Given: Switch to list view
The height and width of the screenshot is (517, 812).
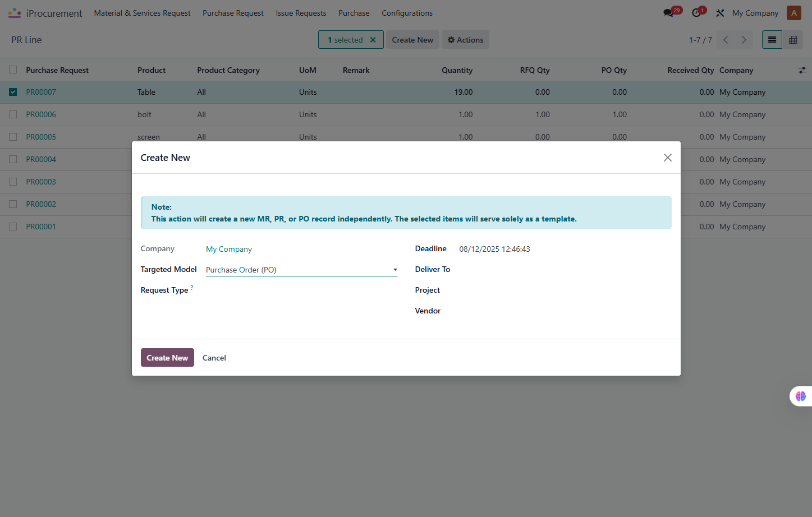Looking at the screenshot, I should [x=772, y=40].
